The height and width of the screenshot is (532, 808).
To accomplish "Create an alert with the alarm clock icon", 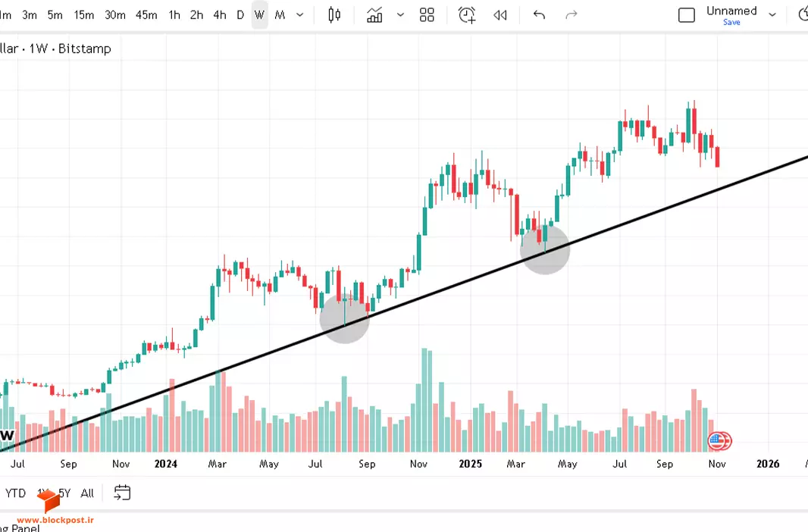I will coord(467,15).
